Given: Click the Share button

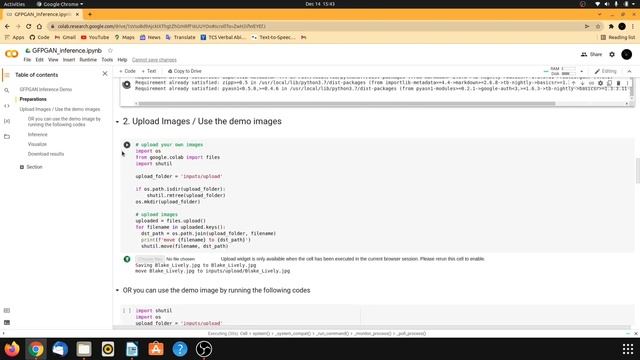Looking at the screenshot, I should pyautogui.click(x=591, y=54).
